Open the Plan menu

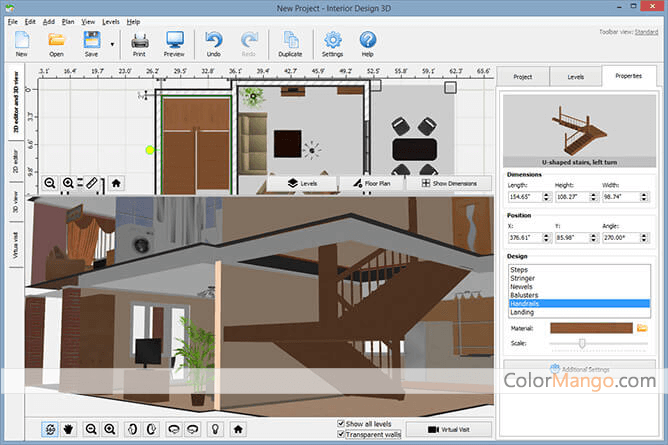[x=68, y=21]
